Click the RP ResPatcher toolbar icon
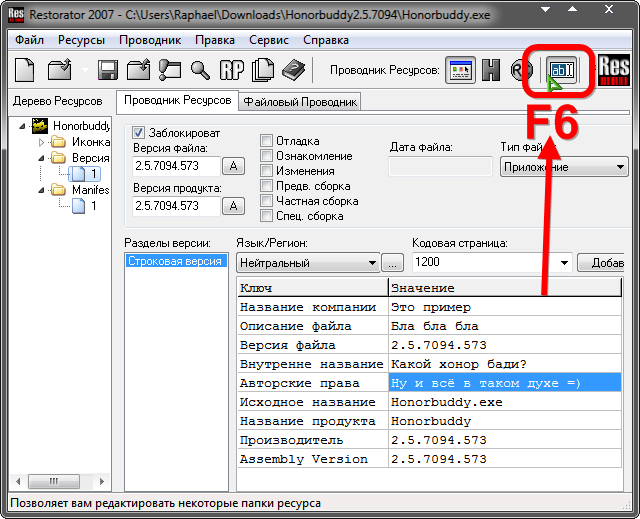 (x=231, y=70)
